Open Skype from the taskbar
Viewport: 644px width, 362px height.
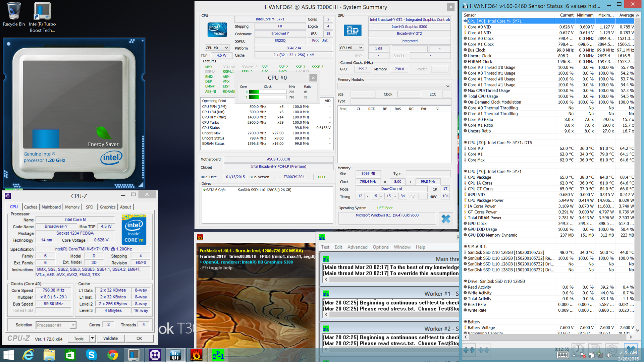91,355
